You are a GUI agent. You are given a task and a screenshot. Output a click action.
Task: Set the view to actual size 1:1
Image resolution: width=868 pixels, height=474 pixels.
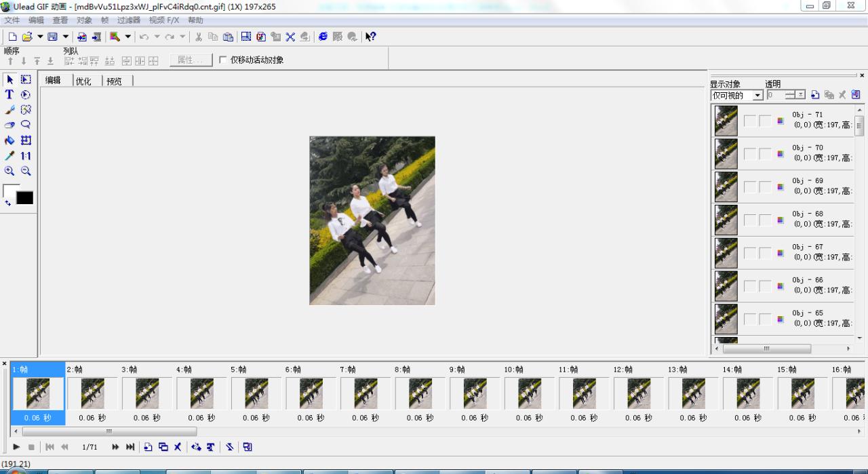pos(26,156)
